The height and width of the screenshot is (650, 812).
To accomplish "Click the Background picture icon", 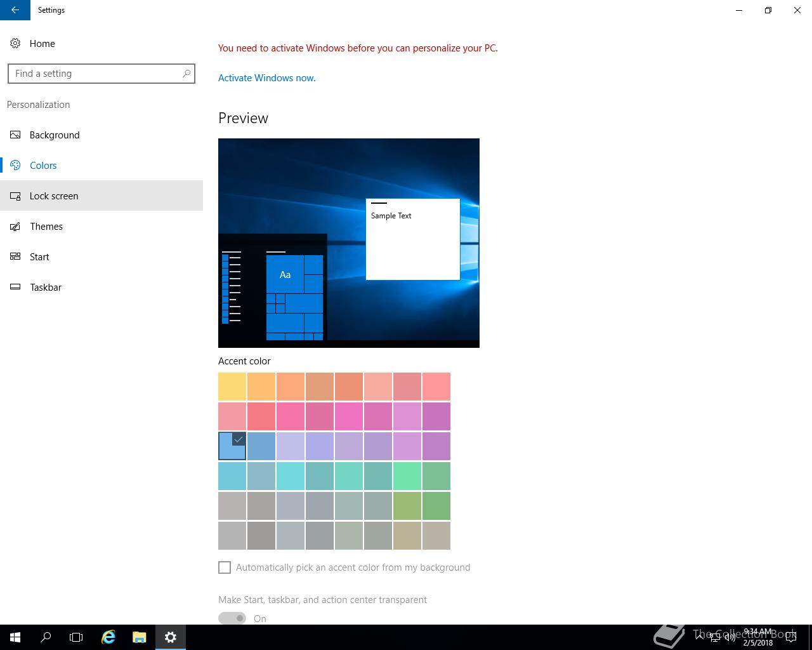I will point(15,135).
